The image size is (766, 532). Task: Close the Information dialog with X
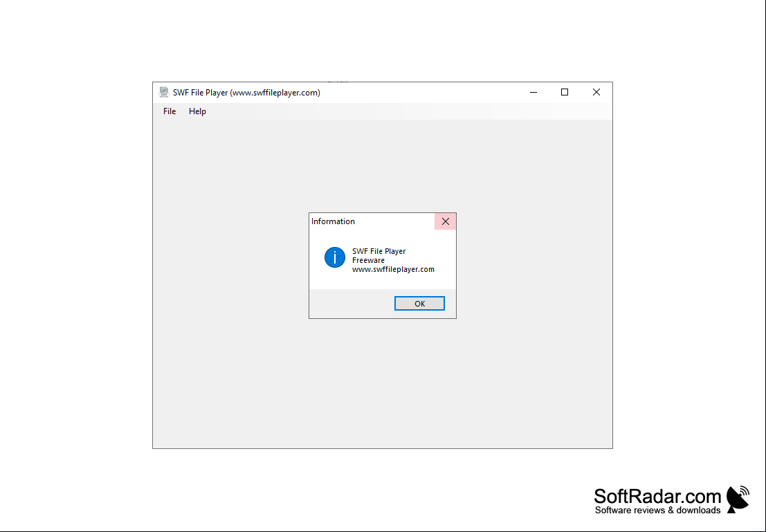[446, 221]
